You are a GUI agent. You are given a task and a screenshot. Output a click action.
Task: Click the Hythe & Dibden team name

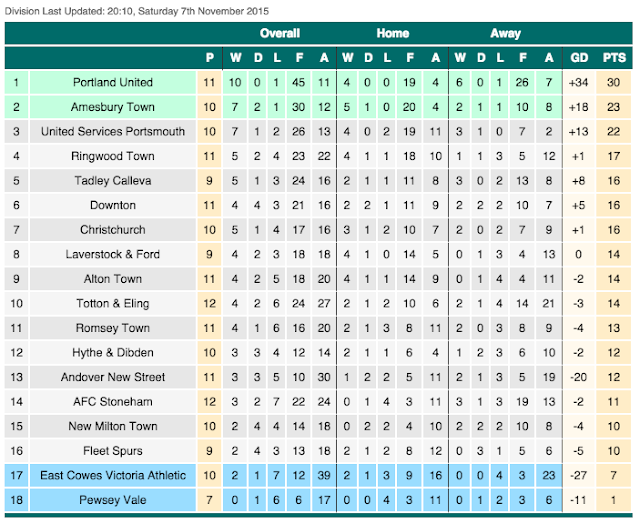click(113, 353)
